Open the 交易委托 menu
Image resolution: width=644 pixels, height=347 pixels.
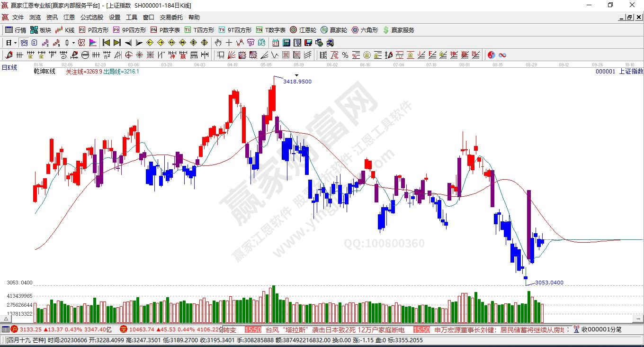tap(171, 17)
